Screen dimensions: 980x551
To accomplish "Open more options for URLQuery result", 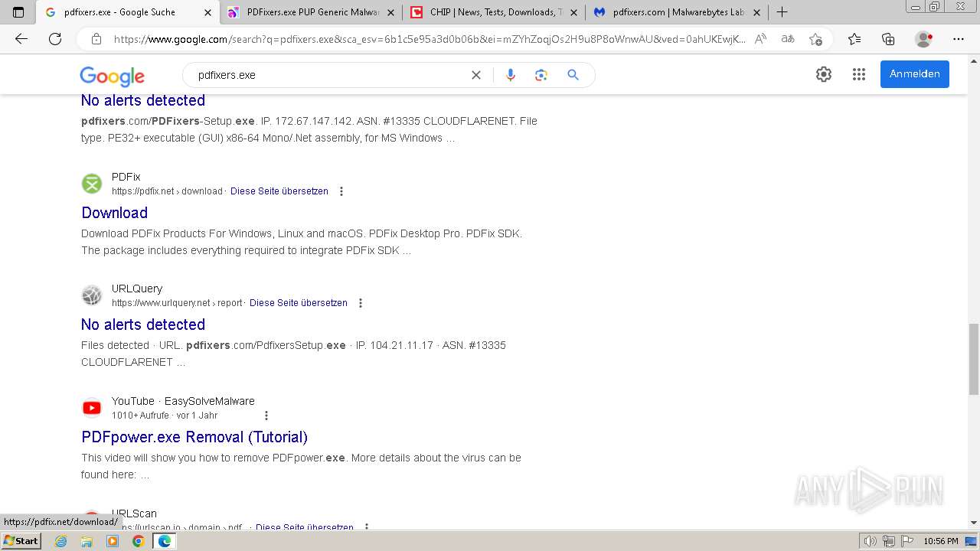I will click(x=361, y=303).
